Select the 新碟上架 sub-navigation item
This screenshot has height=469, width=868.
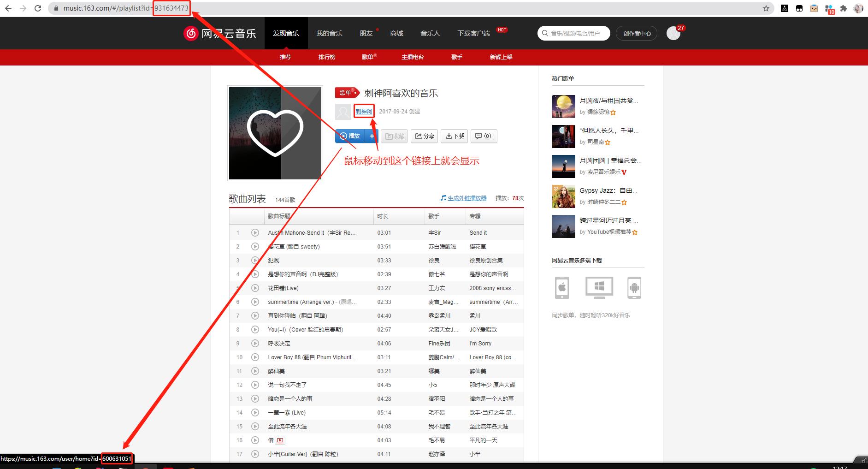[501, 57]
